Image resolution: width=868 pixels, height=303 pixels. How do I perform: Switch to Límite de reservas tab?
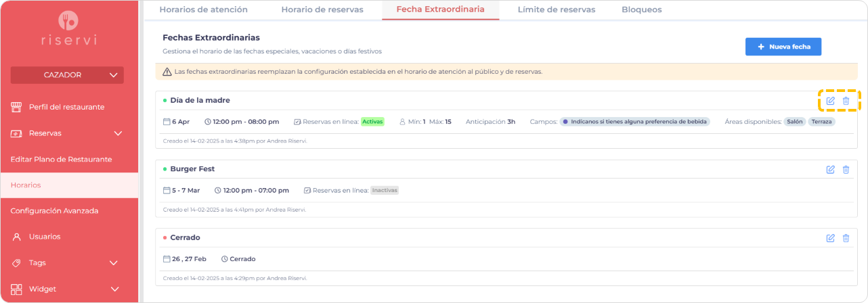557,9
